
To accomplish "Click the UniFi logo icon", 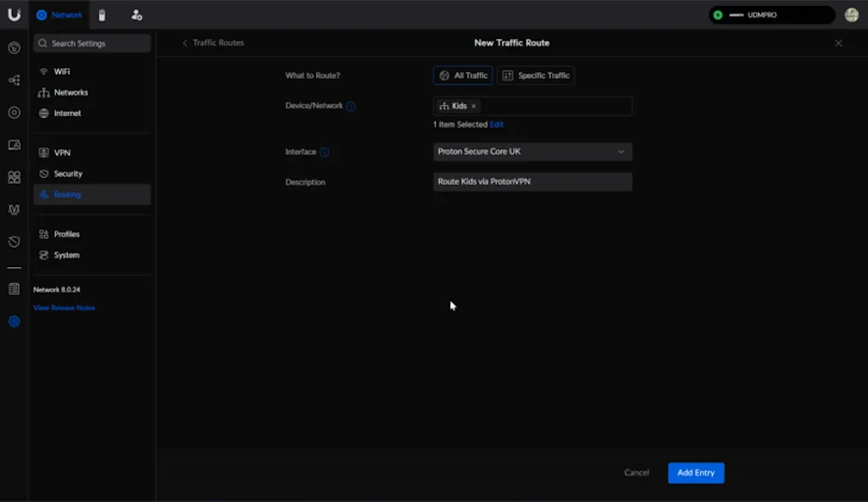I will pos(14,14).
